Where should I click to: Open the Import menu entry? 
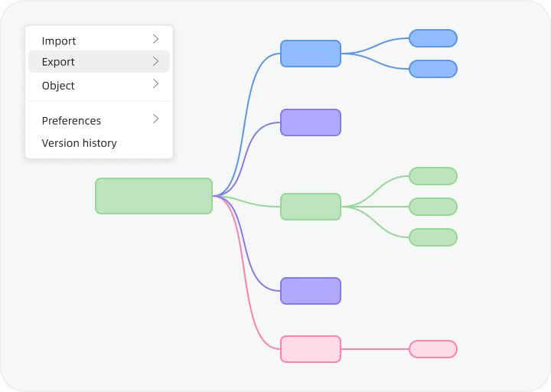(x=59, y=41)
